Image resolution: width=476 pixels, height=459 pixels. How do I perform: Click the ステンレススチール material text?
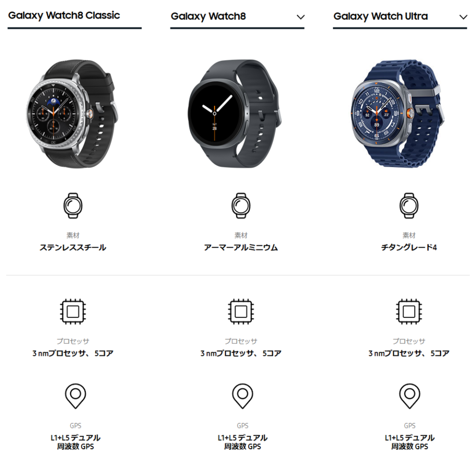point(73,248)
